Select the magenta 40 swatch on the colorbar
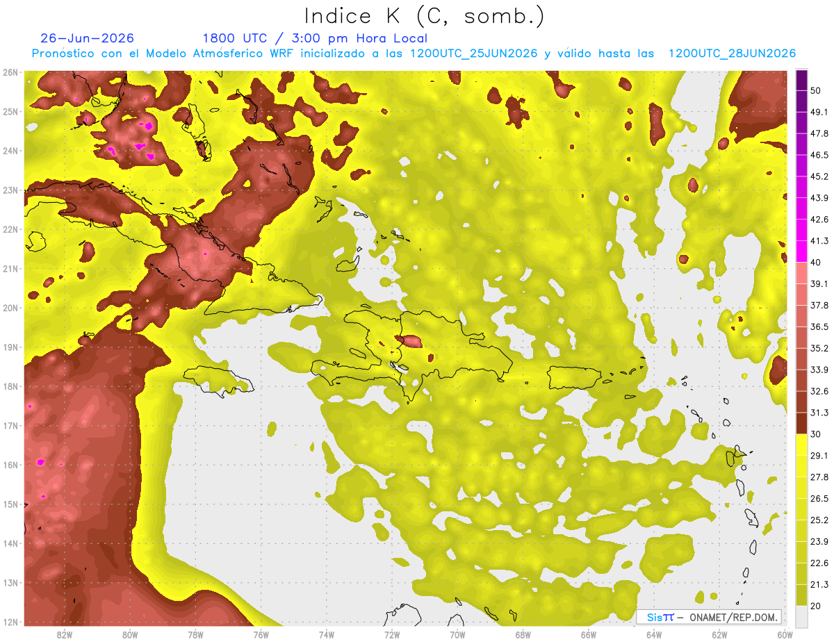Screen dimensions: 834x644 tap(801, 251)
